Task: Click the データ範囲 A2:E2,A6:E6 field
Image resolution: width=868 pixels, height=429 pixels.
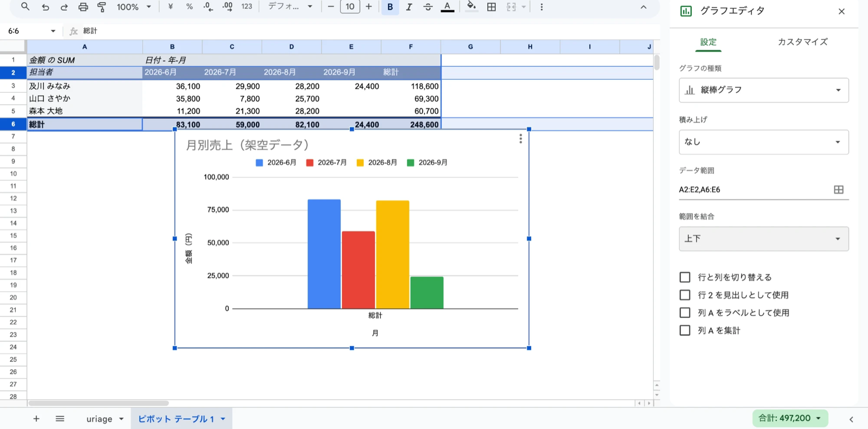Action: pos(754,189)
